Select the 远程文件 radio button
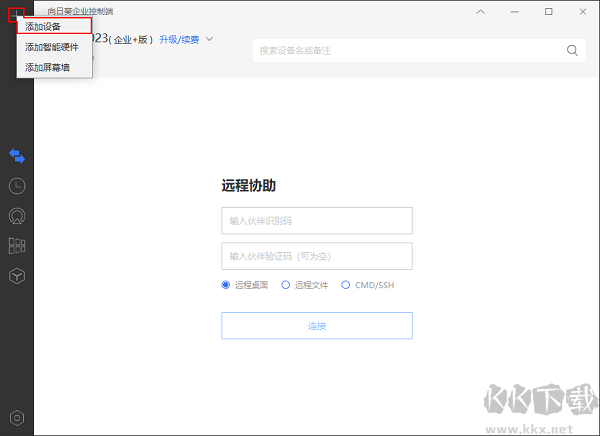Image resolution: width=600 pixels, height=436 pixels. [x=285, y=285]
